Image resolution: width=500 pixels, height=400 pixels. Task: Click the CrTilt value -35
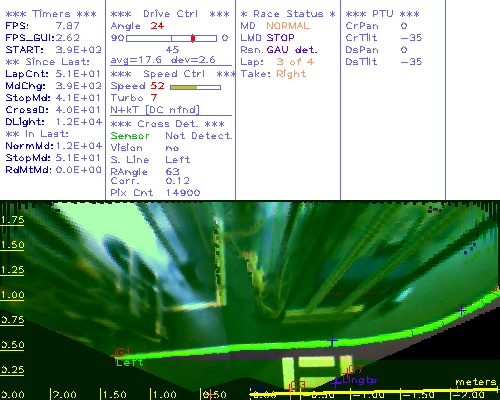coord(411,38)
